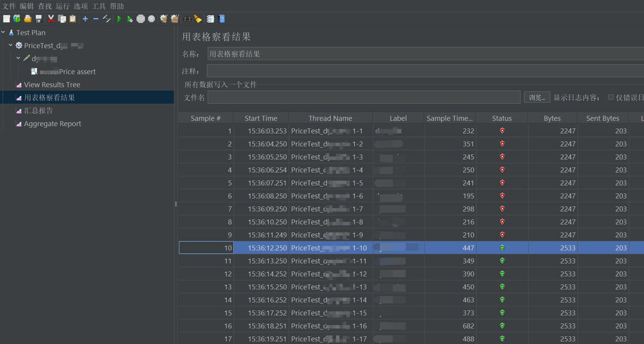Sort by the Bytes column header
This screenshot has height=344, width=644.
coord(552,118)
